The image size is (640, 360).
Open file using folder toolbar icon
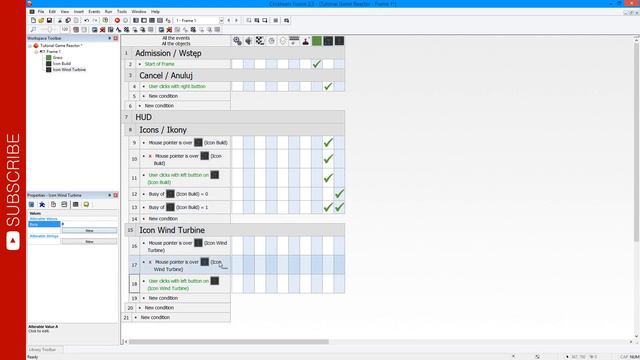41,20
